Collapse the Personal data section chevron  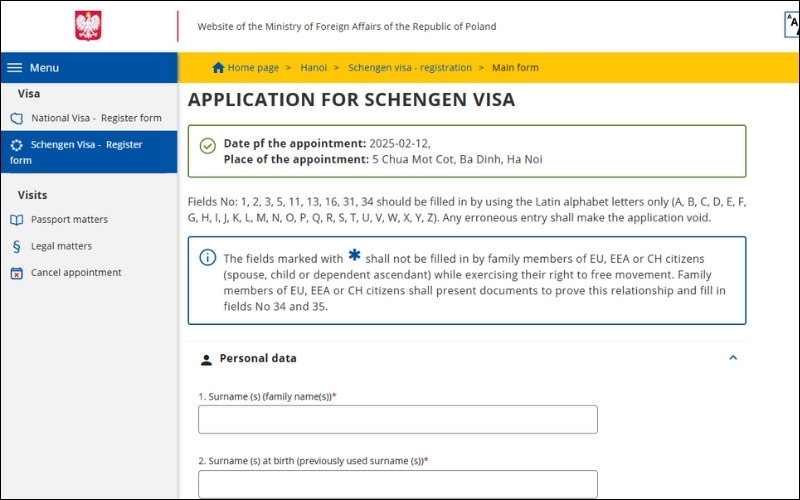pyautogui.click(x=733, y=358)
